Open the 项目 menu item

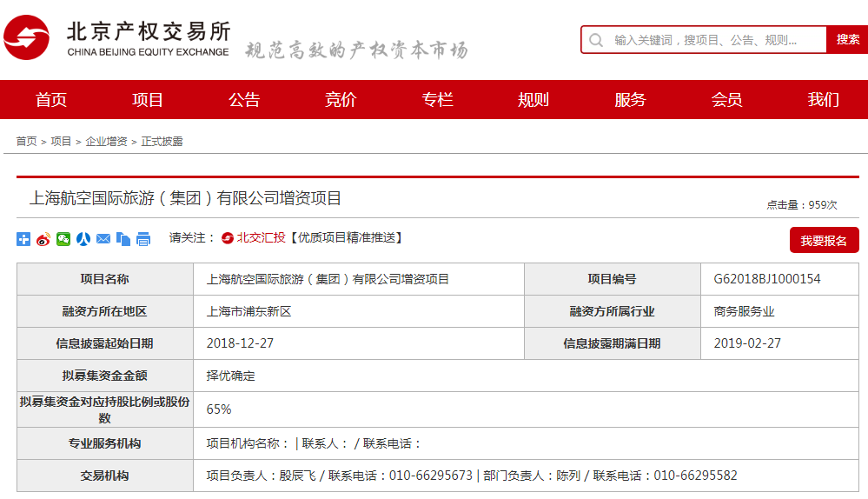[147, 100]
